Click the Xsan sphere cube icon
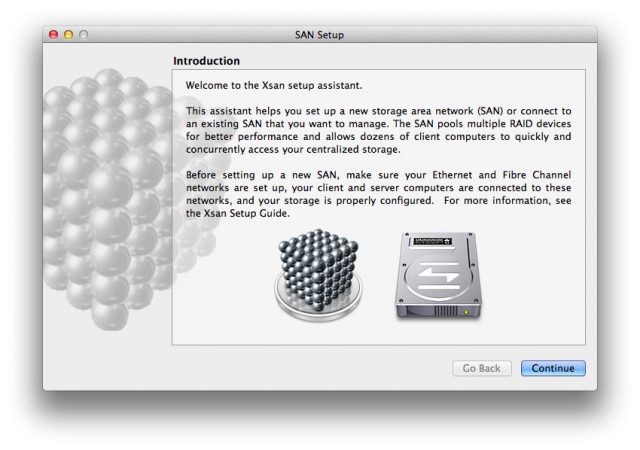The height and width of the screenshot is (450, 640). [x=318, y=275]
